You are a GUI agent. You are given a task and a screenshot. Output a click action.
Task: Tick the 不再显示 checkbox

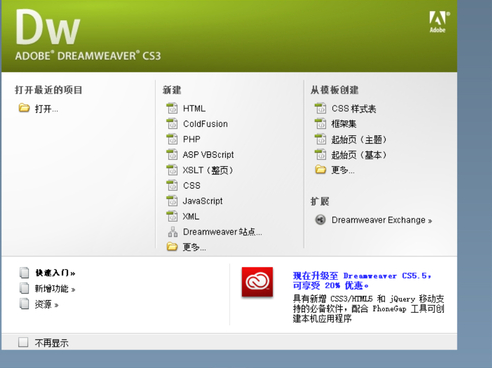click(23, 342)
